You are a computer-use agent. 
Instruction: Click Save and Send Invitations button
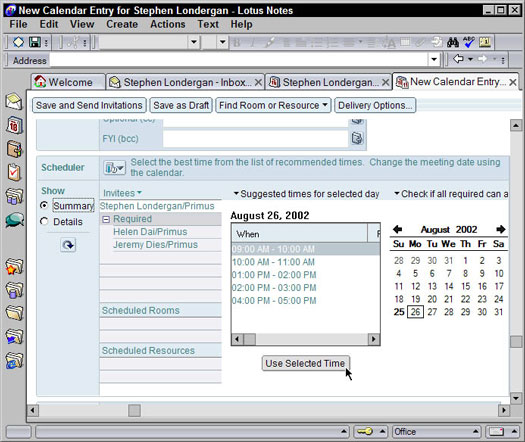point(89,105)
